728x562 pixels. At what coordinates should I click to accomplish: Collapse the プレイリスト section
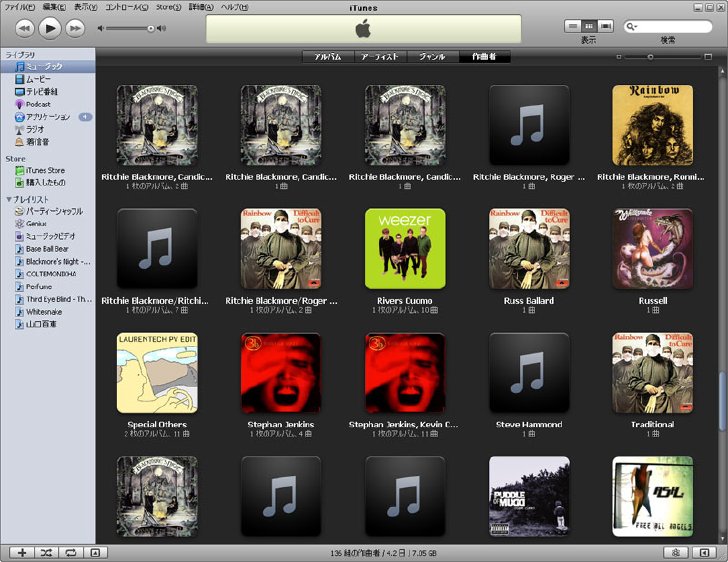click(x=8, y=199)
